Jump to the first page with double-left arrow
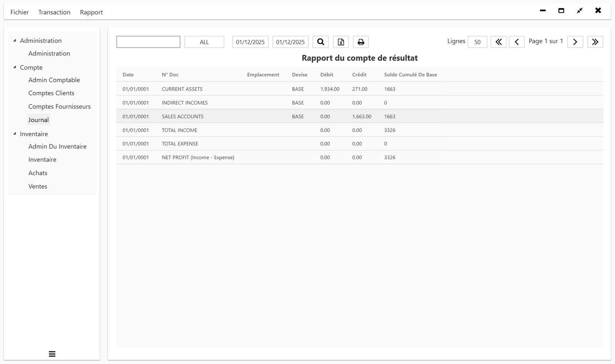The image size is (615, 364). (499, 41)
